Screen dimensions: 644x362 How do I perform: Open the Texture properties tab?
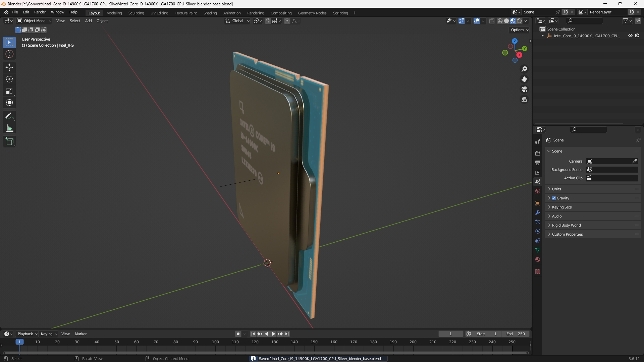coord(538,271)
